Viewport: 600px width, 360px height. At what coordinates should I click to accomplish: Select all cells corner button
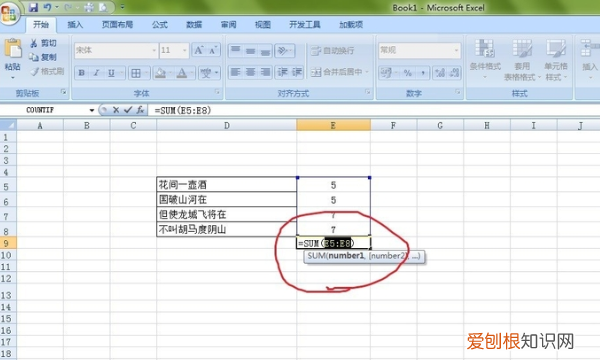click(8, 125)
